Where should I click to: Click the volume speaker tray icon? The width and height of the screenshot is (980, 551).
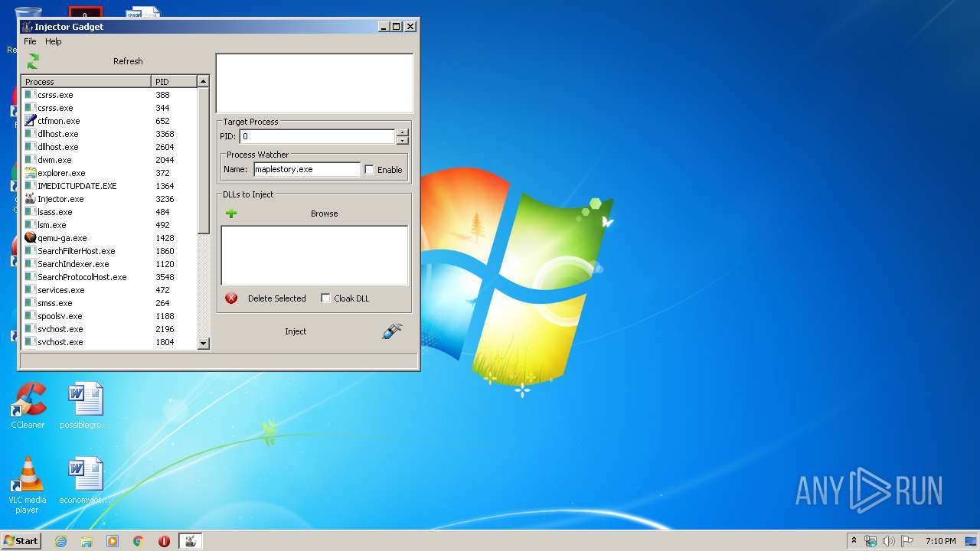coord(889,541)
